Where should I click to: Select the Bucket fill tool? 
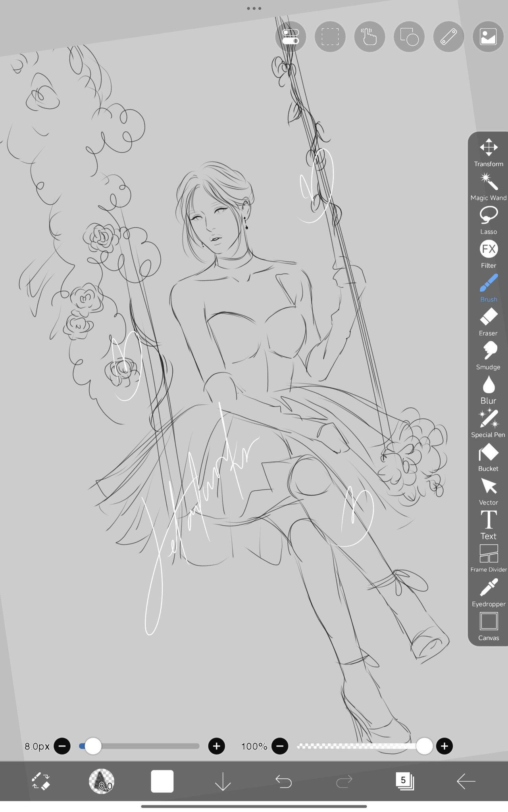[488, 457]
